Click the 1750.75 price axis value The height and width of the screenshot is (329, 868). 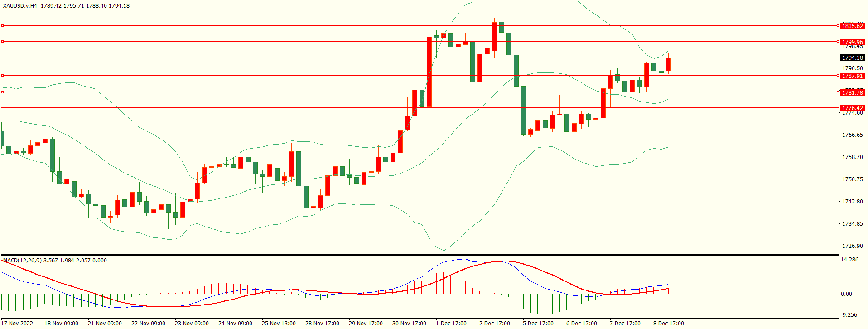[x=852, y=179]
